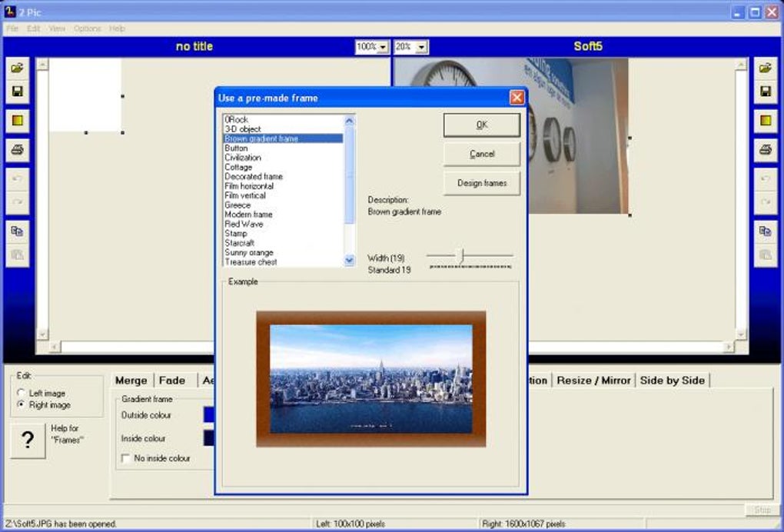Undo icon on left toolbar
This screenshot has width=784, height=532.
coord(17,178)
